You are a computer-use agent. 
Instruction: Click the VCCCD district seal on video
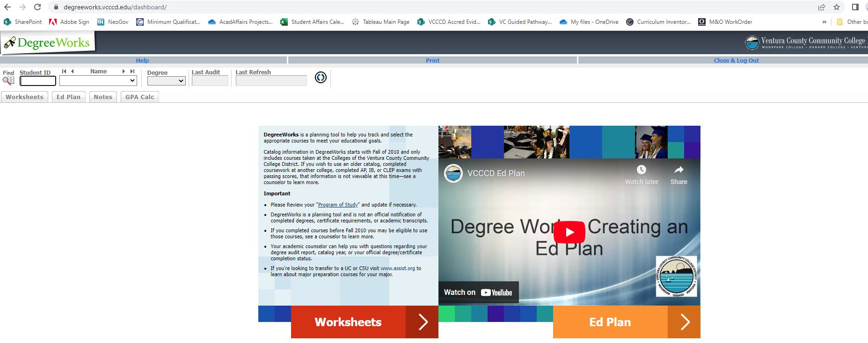click(676, 276)
